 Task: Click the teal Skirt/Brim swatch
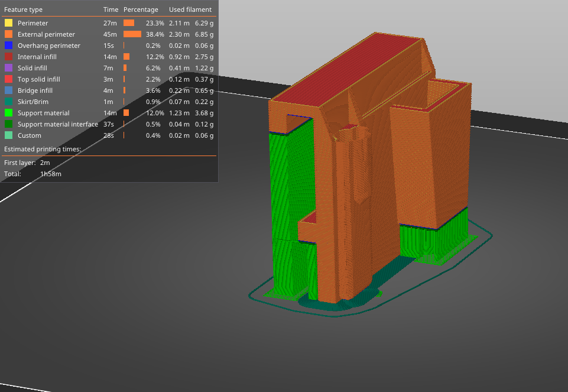point(8,101)
